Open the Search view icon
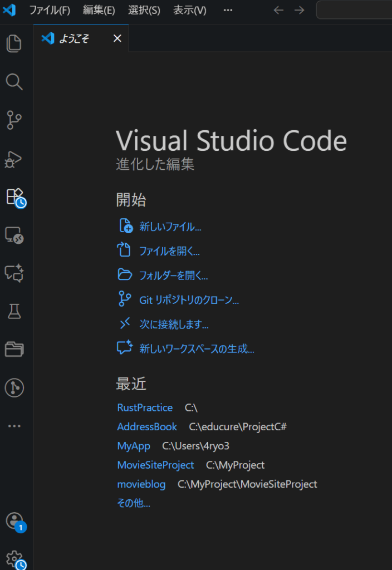This screenshot has width=392, height=570. [14, 82]
